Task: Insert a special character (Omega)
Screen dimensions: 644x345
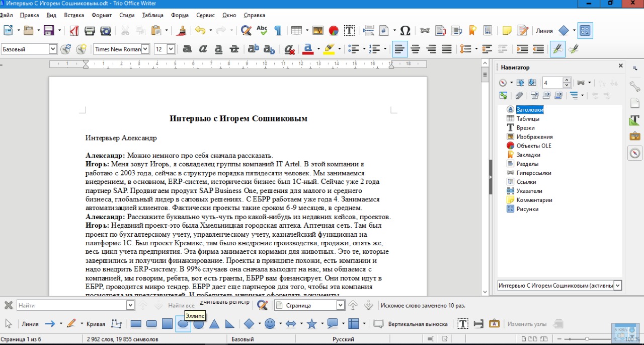Action: click(405, 31)
